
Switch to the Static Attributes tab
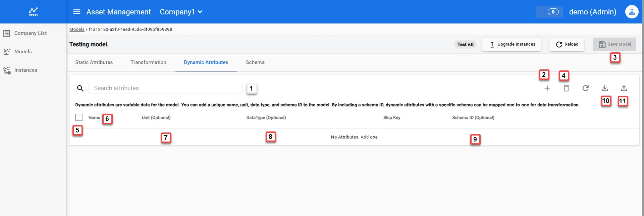pos(94,62)
